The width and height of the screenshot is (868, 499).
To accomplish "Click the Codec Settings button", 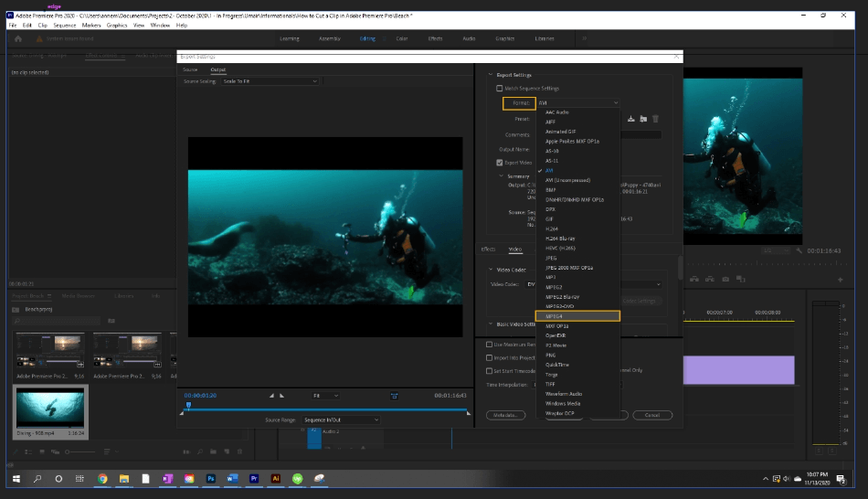I will pos(639,301).
